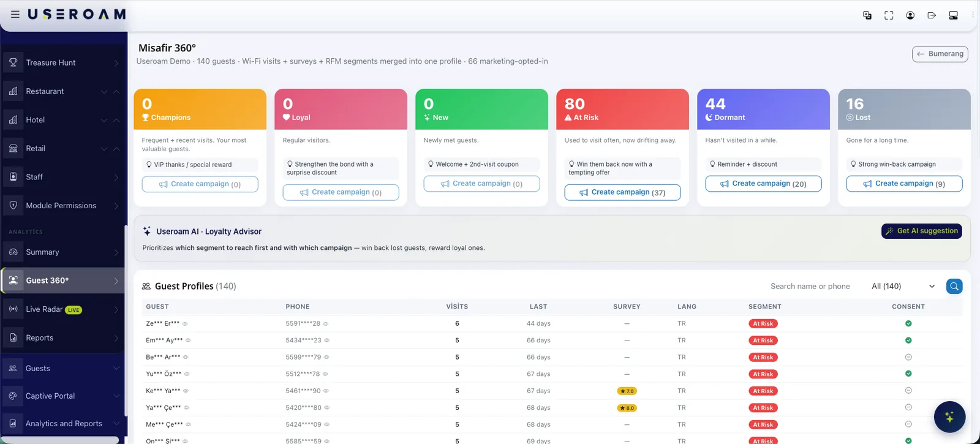The image size is (980, 444).
Task: Click the Retail store icon
Action: click(13, 148)
